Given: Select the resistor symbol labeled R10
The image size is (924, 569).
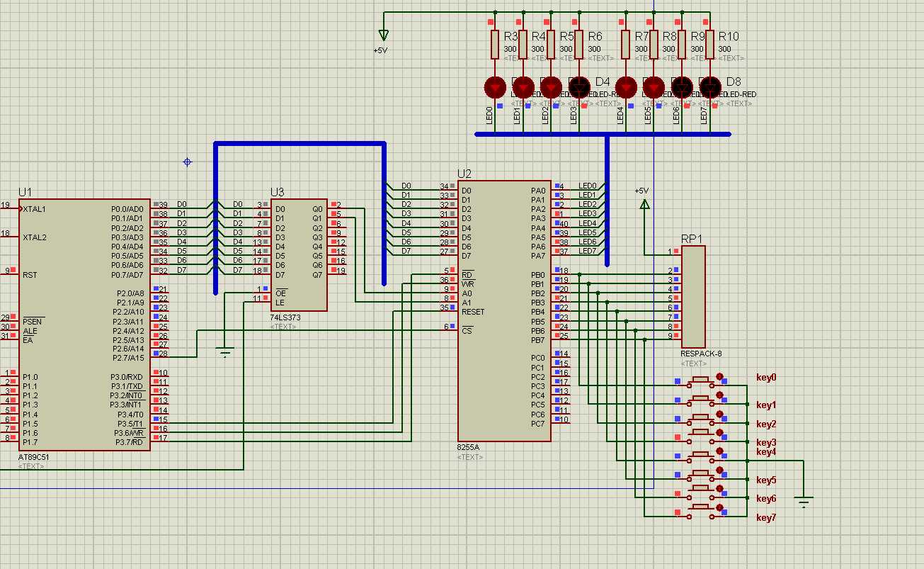Looking at the screenshot, I should click(x=710, y=44).
